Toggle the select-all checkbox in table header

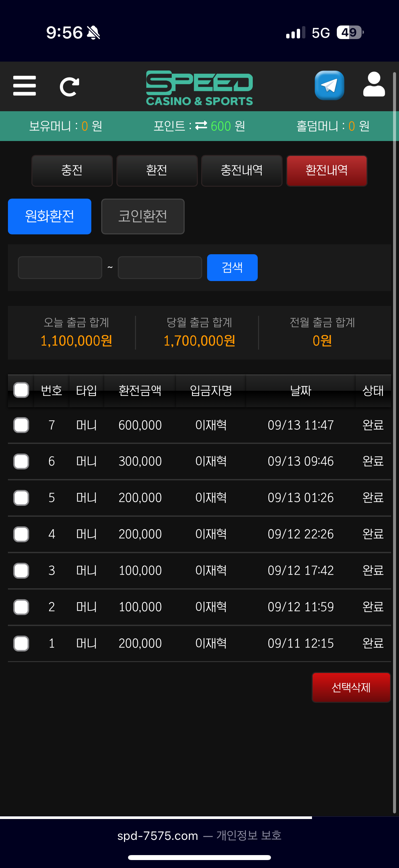[21, 390]
